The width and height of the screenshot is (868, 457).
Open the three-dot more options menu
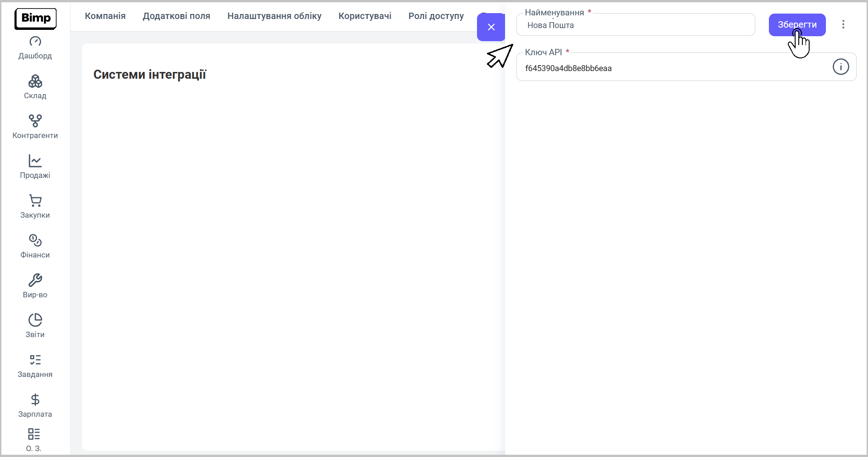click(x=843, y=24)
